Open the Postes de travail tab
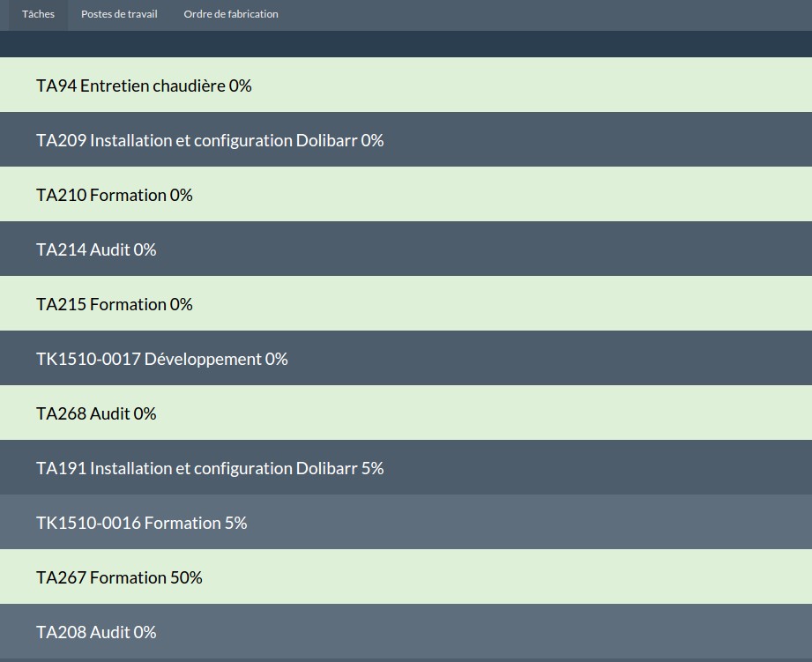812x662 pixels. 119,14
